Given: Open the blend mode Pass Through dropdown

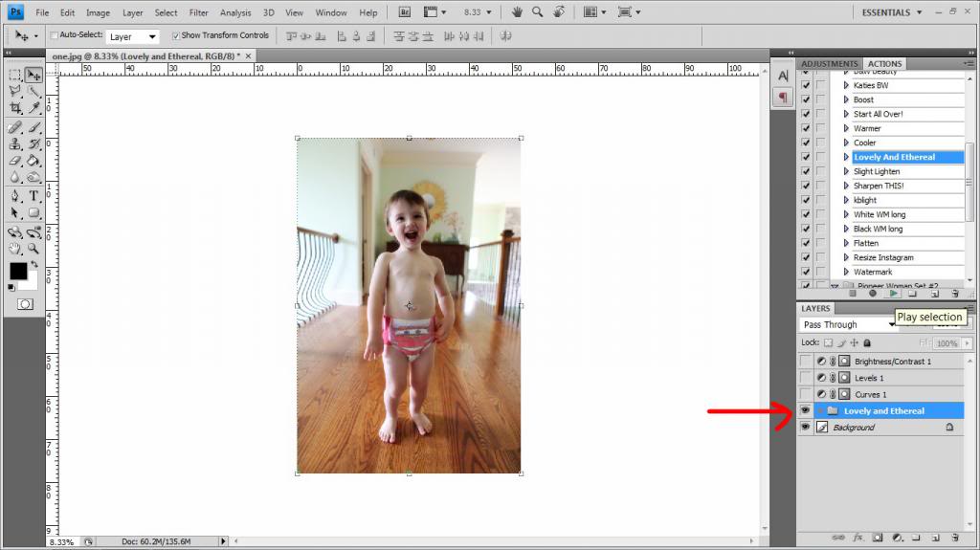Looking at the screenshot, I should (849, 324).
